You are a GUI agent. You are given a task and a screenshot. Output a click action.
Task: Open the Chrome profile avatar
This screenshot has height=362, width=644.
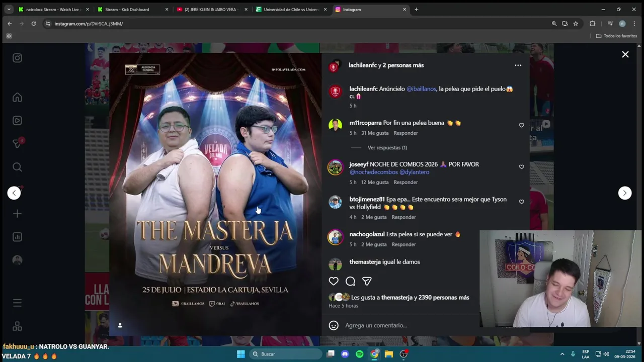tap(622, 24)
